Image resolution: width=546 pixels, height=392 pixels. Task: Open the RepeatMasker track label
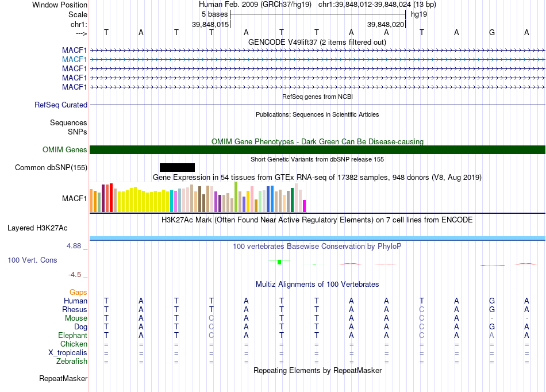(x=63, y=378)
